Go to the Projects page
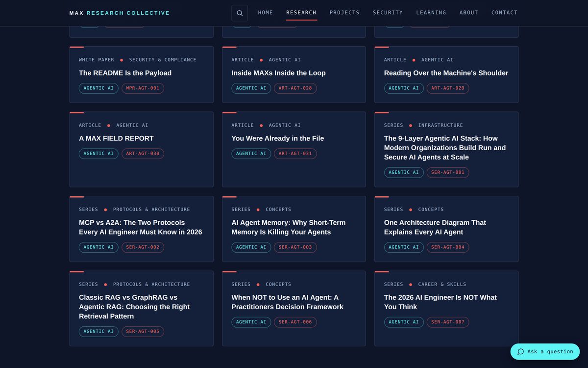This screenshot has width=588, height=368. pos(344,13)
